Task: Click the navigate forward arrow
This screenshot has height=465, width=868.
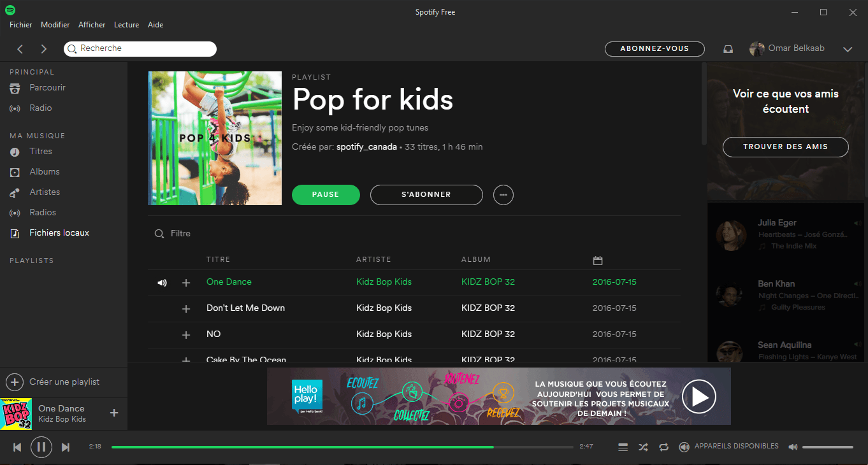Action: [x=43, y=49]
